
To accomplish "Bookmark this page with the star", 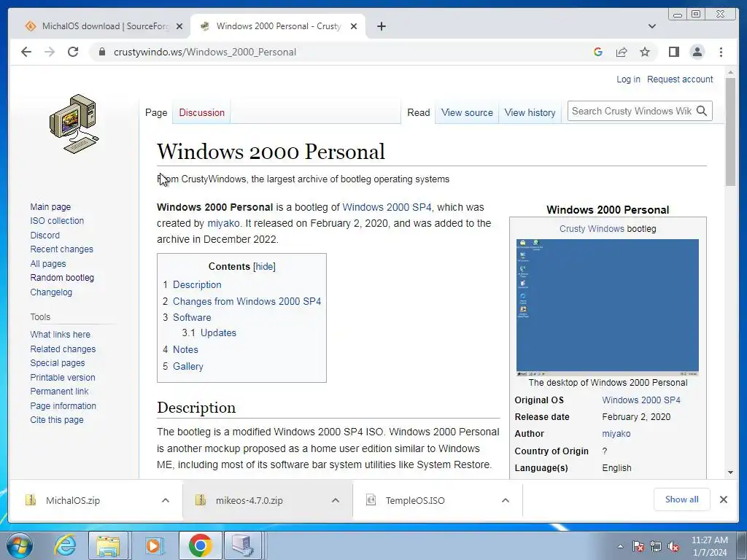I will 645,52.
